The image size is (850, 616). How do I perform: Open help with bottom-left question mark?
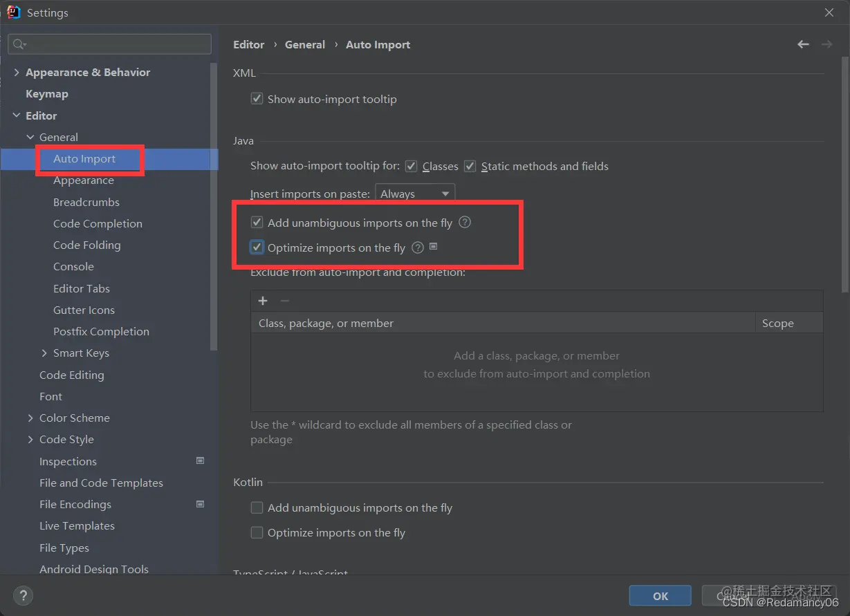23,595
